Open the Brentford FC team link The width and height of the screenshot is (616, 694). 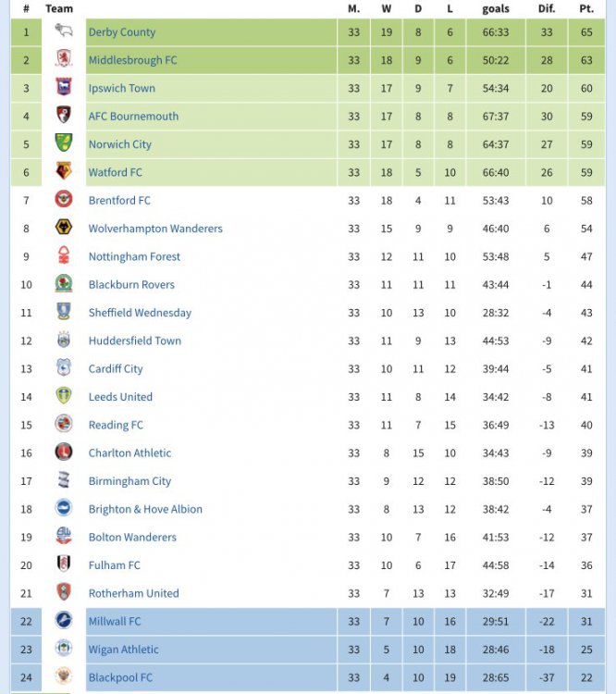119,201
